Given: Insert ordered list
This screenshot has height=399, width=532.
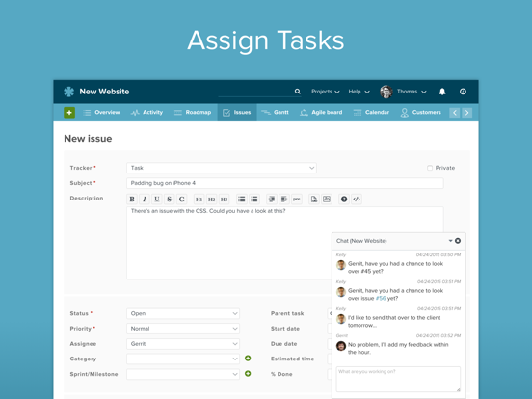Looking at the screenshot, I should tap(254, 199).
